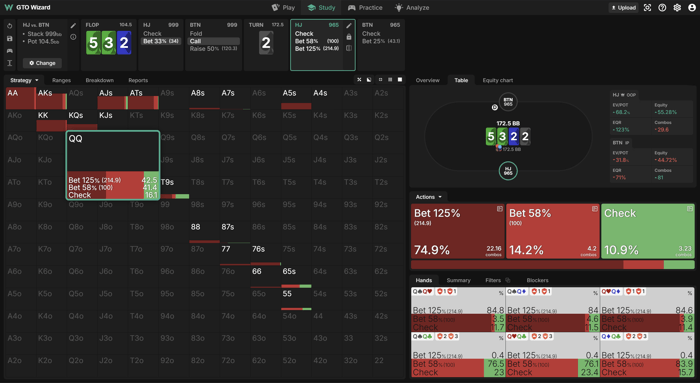
Task: Click the reset spot icon in left sidebar
Action: [x=10, y=26]
